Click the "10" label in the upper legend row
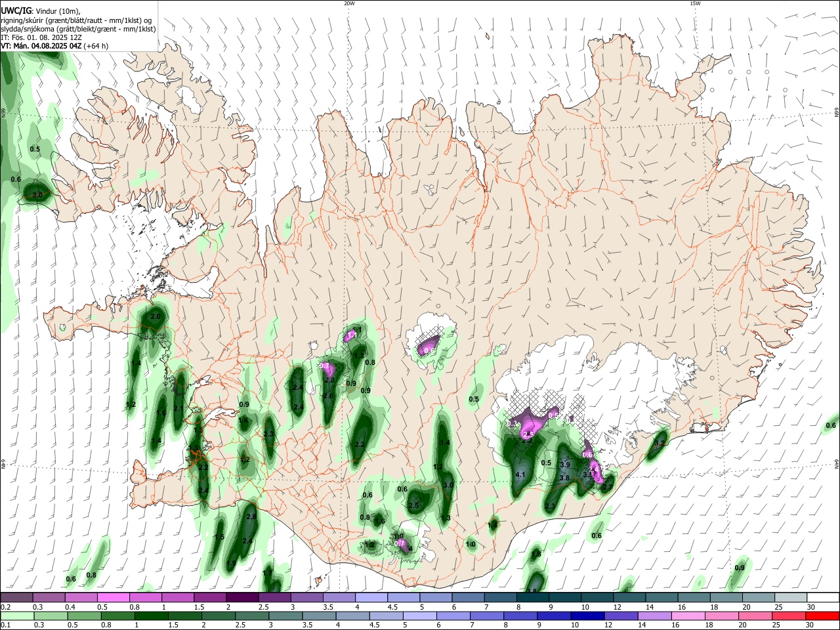Image resolution: width=840 pixels, height=630 pixels. 585,607
